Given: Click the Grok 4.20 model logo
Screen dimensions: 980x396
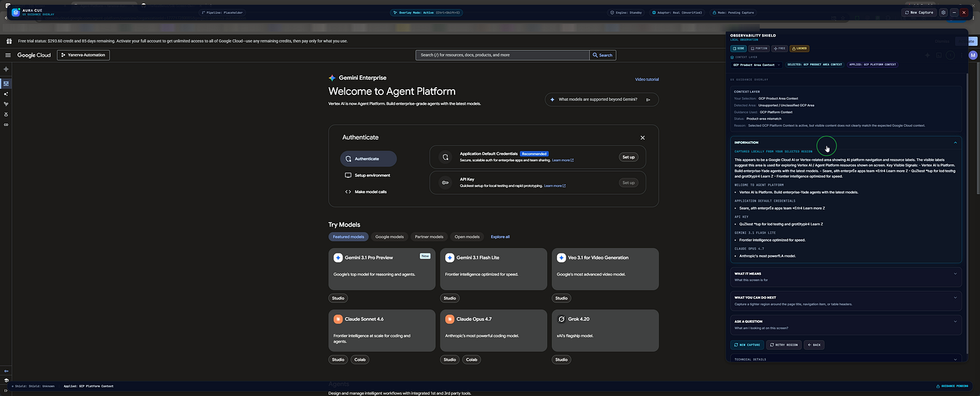Looking at the screenshot, I should [562, 319].
